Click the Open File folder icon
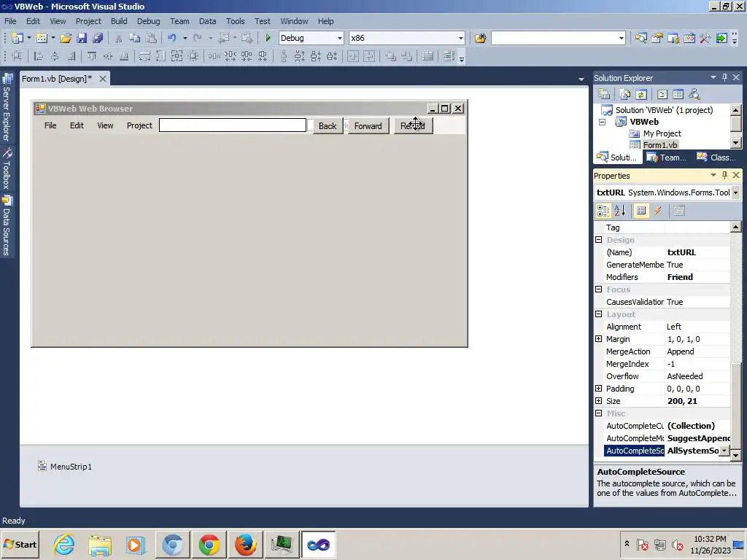Image resolution: width=747 pixels, height=560 pixels. pyautogui.click(x=66, y=38)
